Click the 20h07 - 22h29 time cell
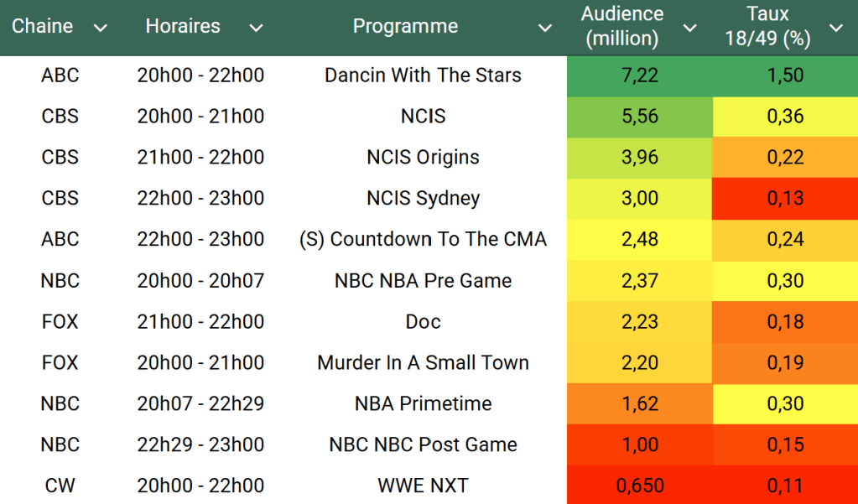Screen dimensions: 858x504 200,403
